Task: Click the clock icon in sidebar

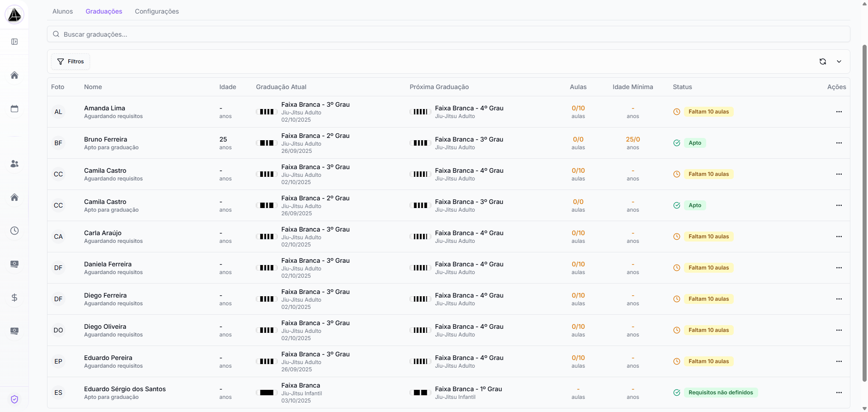Action: click(14, 231)
